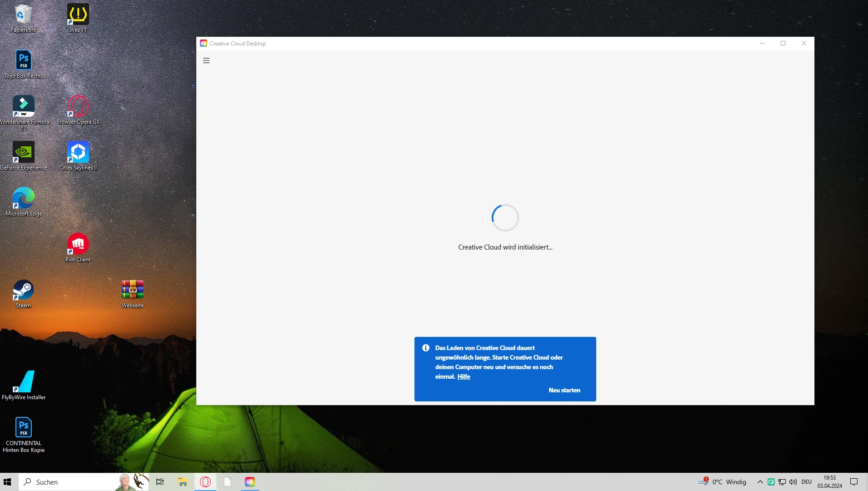This screenshot has height=491, width=868.
Task: Click the taskbar search highlight illustration
Action: click(x=132, y=482)
